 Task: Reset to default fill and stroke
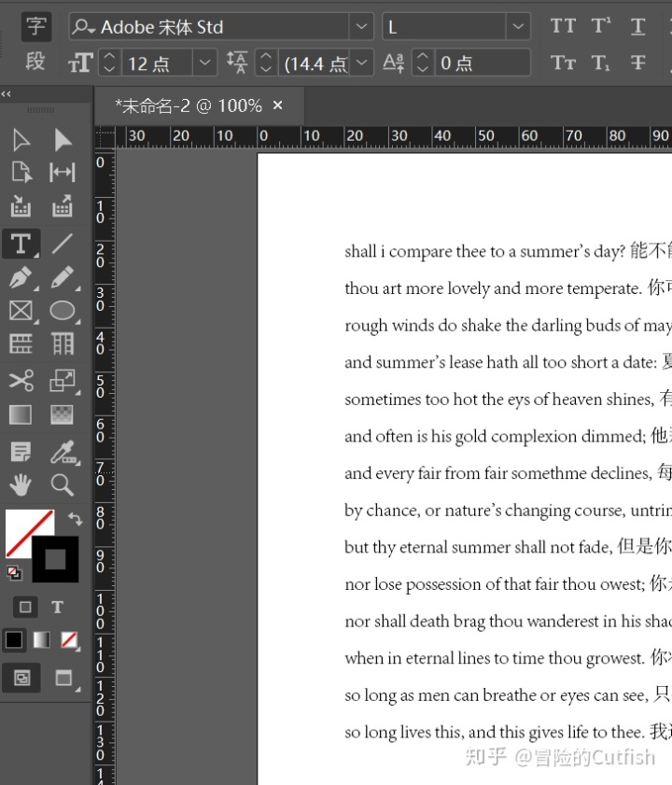[14, 573]
